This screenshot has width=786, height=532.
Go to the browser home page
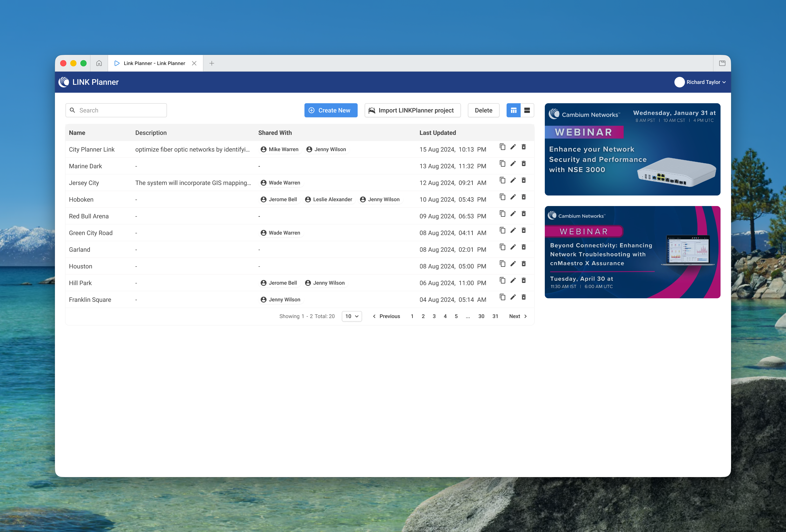click(99, 63)
